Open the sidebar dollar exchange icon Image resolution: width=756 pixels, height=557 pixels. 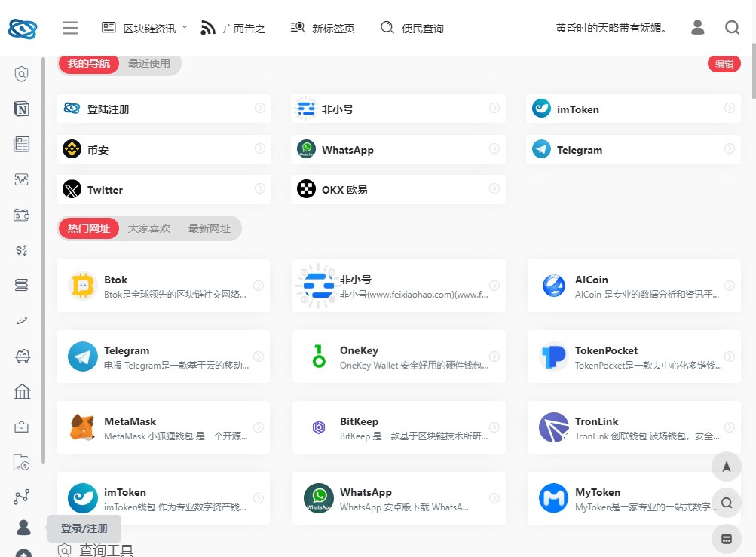(x=21, y=249)
